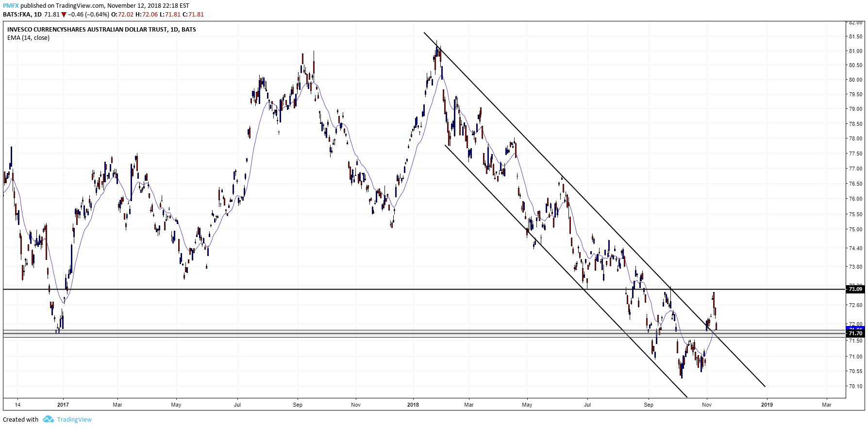Click the 78.00 price axis label

(856, 139)
